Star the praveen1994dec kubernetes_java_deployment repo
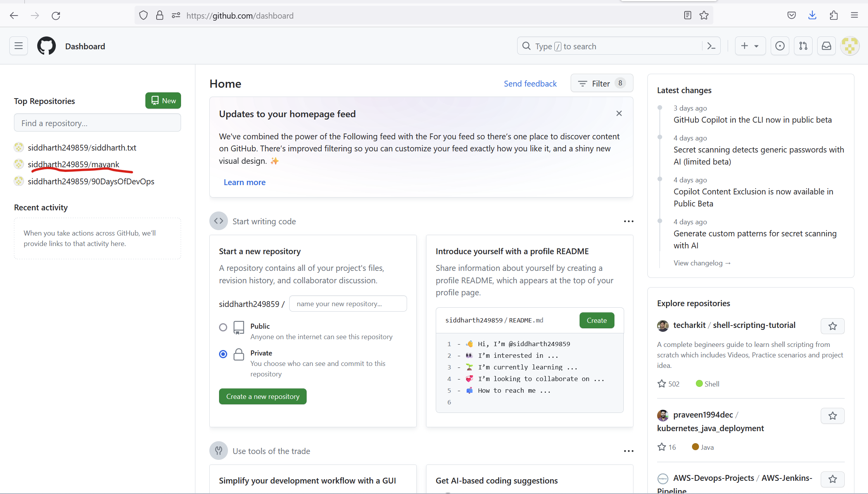Screen dimensions: 868x494 click(833, 416)
